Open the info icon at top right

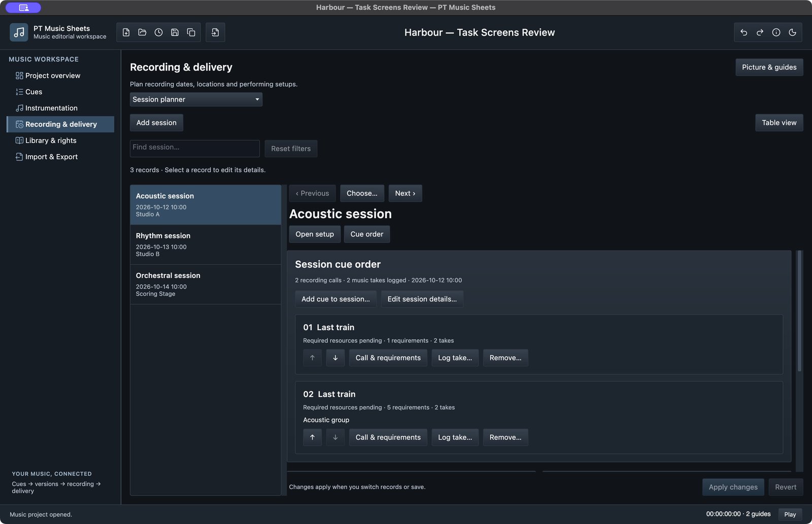[x=776, y=32]
